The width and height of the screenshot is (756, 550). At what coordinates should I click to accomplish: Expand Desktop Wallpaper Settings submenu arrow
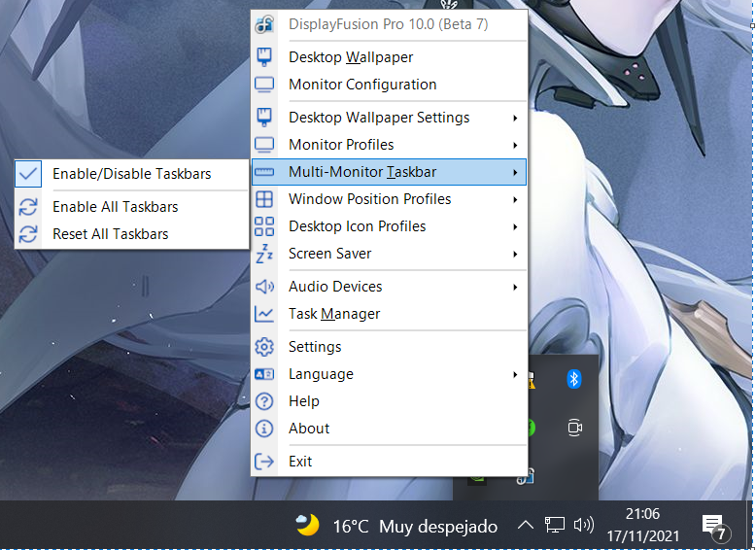[515, 118]
